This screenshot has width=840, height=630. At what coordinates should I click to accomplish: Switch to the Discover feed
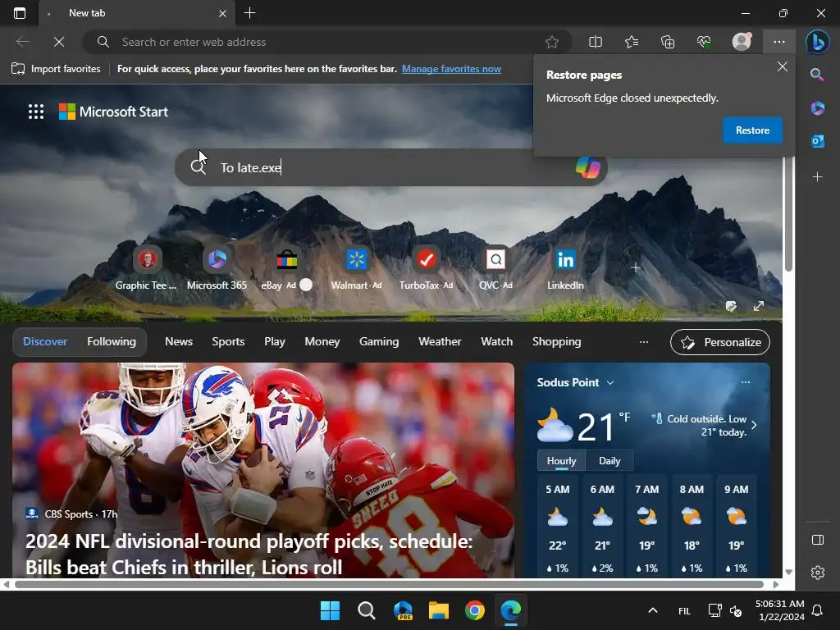click(x=45, y=342)
